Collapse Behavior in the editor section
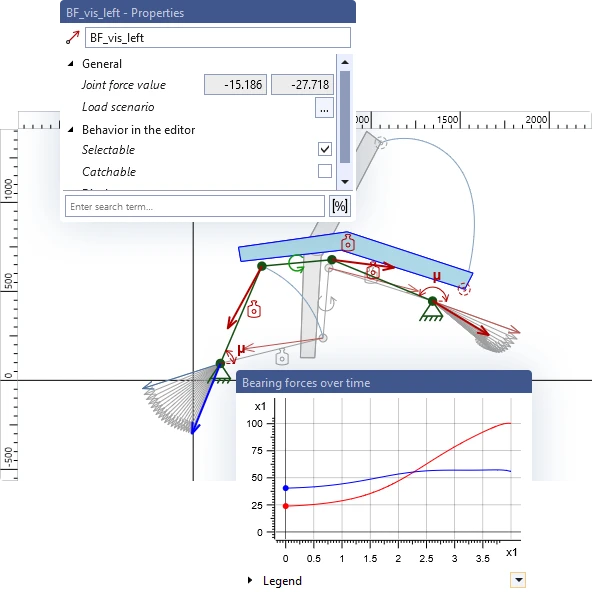Viewport: 592px width, 592px height. [x=71, y=130]
